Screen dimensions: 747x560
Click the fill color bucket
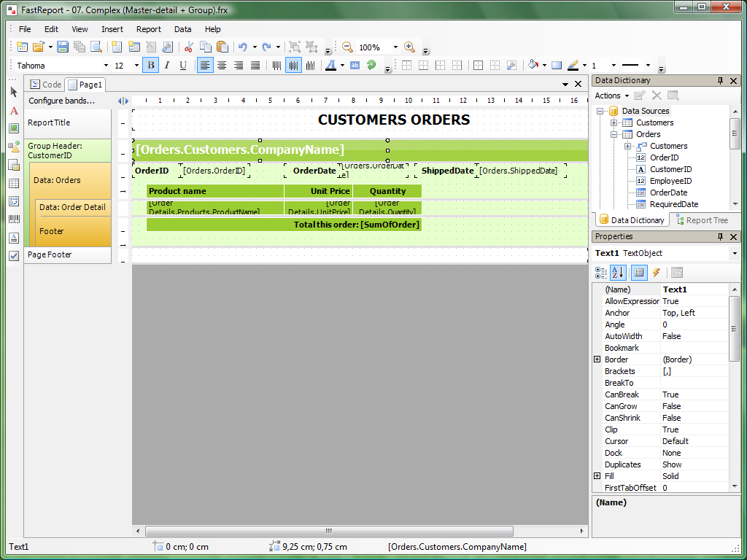click(533, 66)
